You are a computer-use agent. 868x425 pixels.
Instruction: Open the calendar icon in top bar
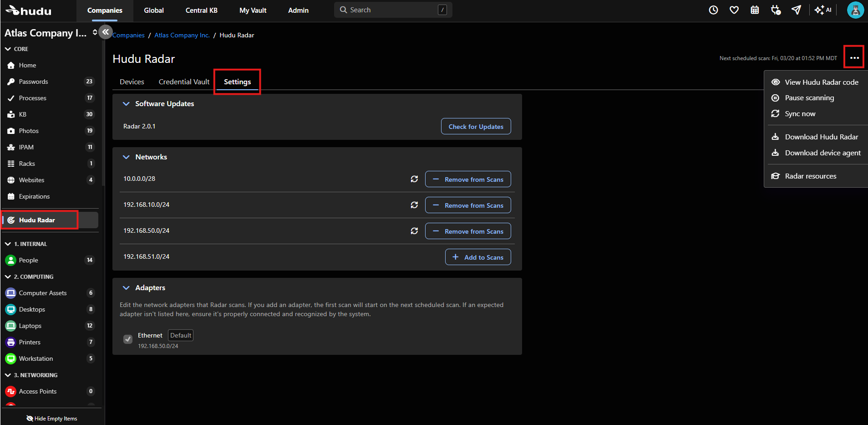[755, 10]
